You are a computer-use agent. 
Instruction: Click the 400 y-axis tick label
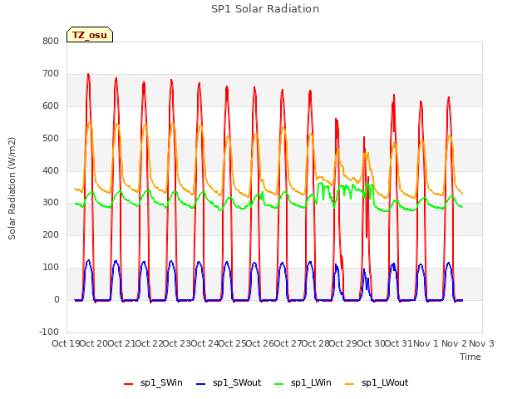(x=51, y=170)
